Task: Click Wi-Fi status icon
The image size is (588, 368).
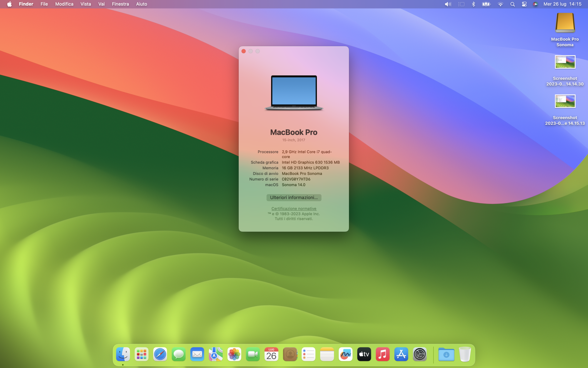Action: coord(500,4)
